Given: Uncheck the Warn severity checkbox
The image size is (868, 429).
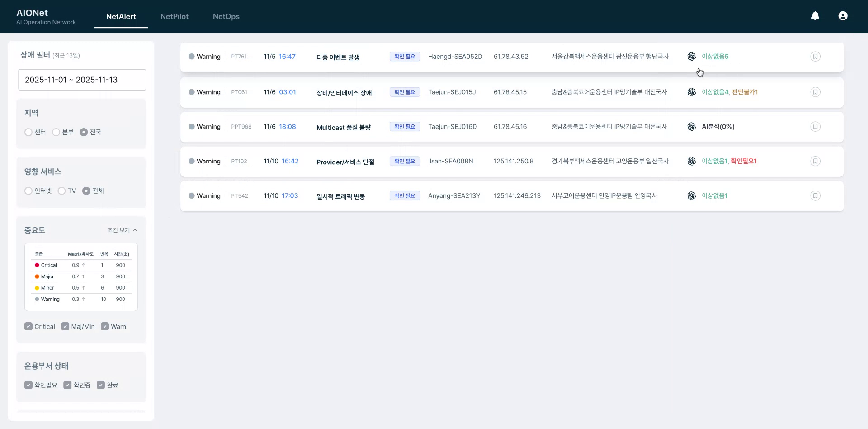Looking at the screenshot, I should (105, 326).
